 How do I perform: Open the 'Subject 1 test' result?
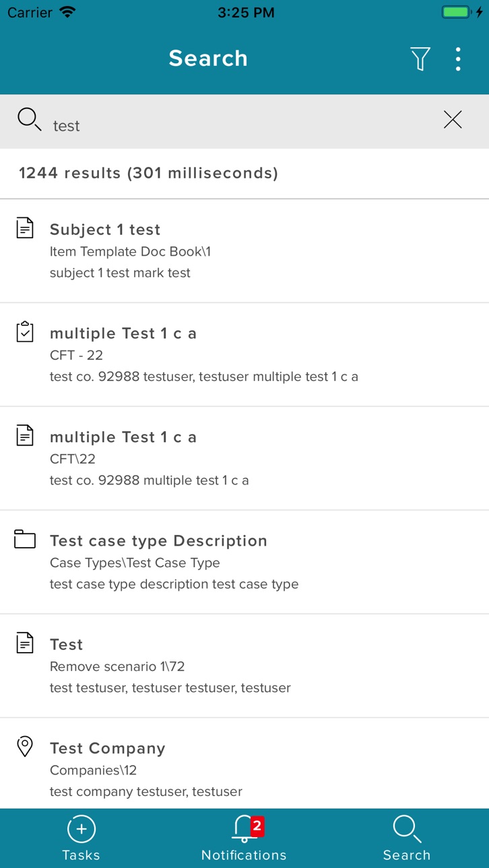pos(244,251)
